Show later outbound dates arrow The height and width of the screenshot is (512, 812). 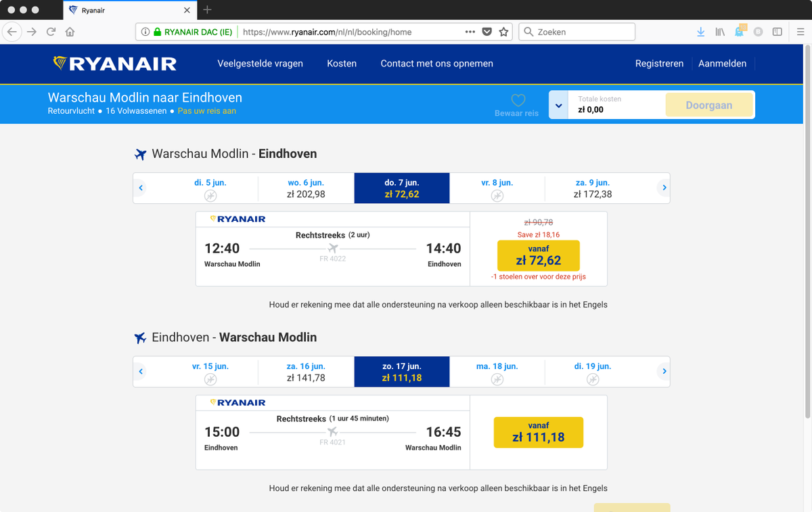pos(664,188)
